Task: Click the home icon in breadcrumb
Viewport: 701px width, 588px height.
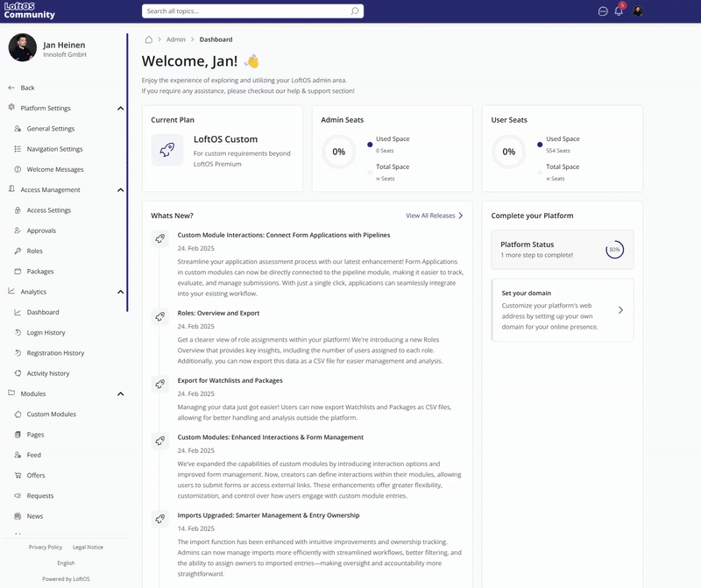Action: coord(149,39)
